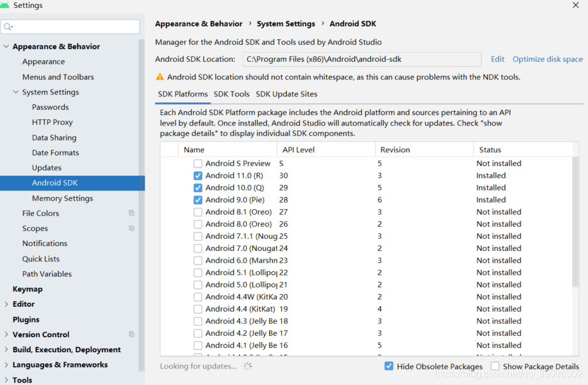Click Edit link for SDK location
588x385 pixels.
(497, 59)
